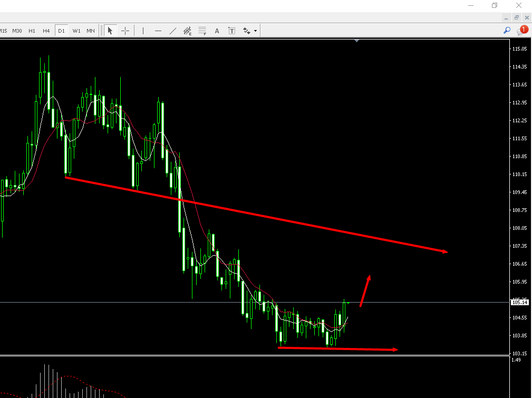Choose the Fibonacci retracement tool
532x398 pixels.
tap(202, 30)
